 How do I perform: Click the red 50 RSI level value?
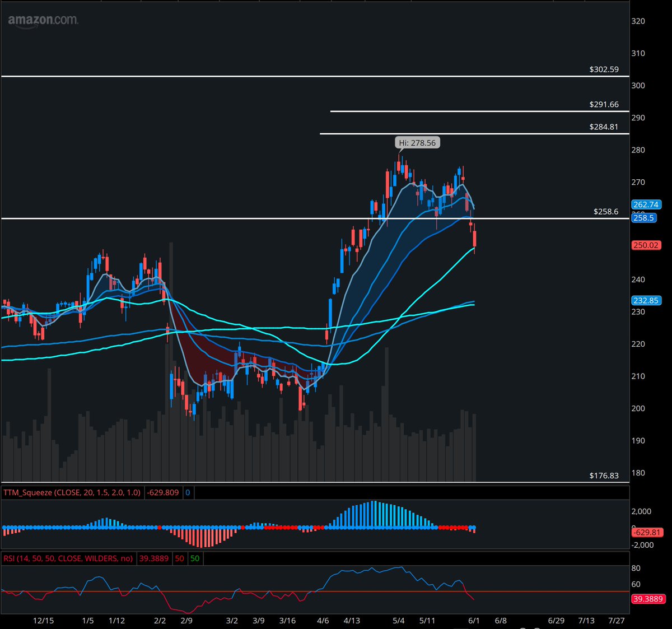[x=179, y=558]
